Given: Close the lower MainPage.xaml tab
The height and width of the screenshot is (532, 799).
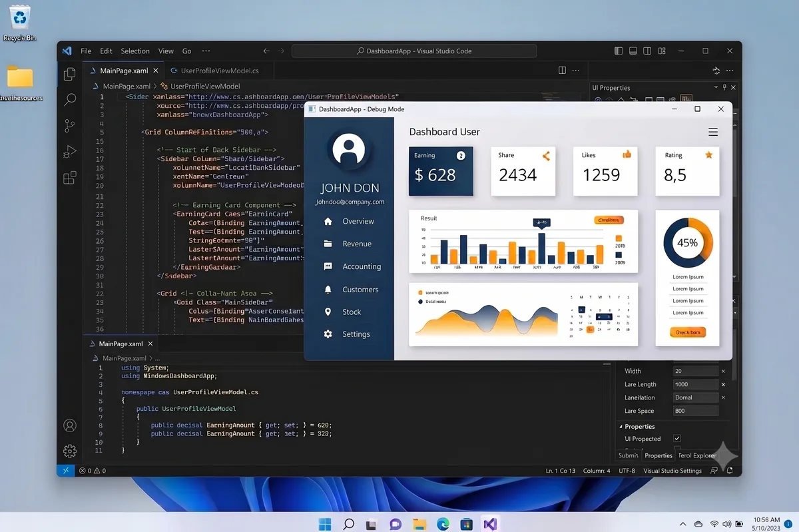Looking at the screenshot, I should click(x=150, y=344).
